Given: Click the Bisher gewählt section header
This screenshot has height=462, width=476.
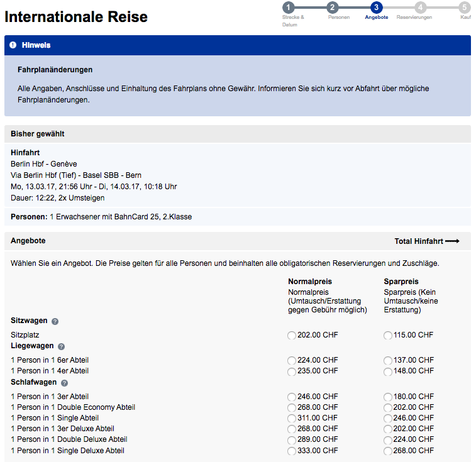Looking at the screenshot, I should (x=38, y=134).
